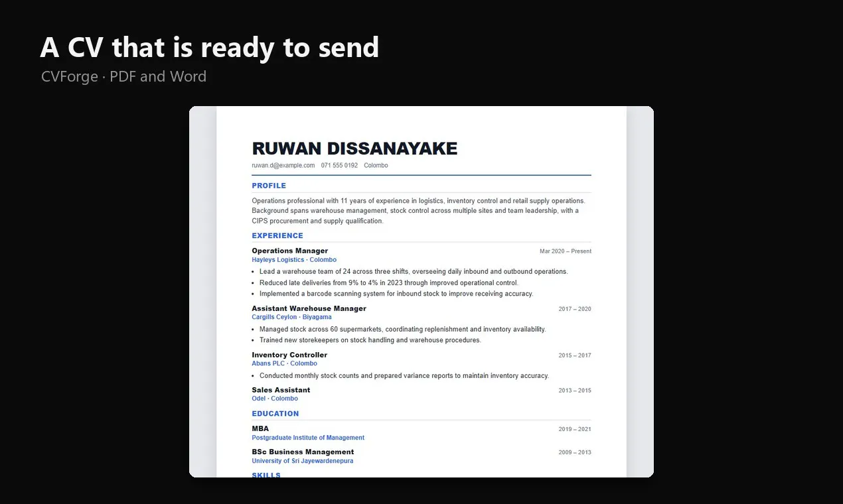Click the "Sales Assistant" job title
Viewport: 843px width, 504px height.
[281, 390]
